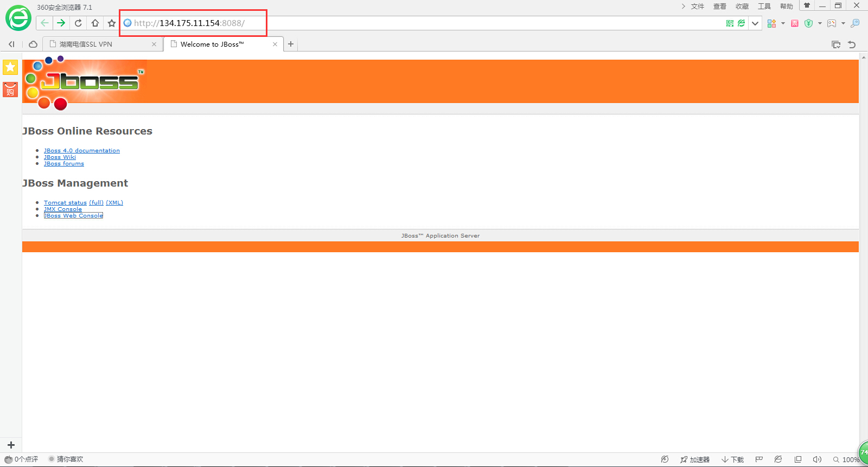Collapse the sidebar with arrow icon
Image resolution: width=868 pixels, height=467 pixels.
tap(11, 44)
